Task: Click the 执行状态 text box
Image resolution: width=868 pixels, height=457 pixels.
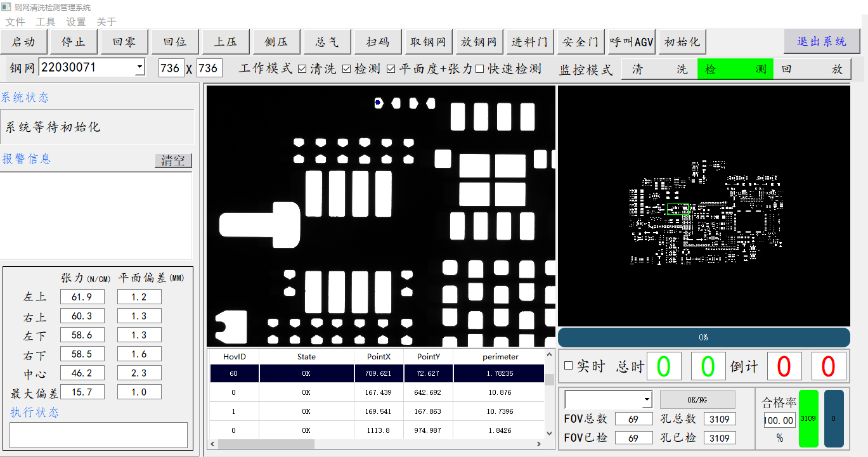Action: click(x=98, y=435)
